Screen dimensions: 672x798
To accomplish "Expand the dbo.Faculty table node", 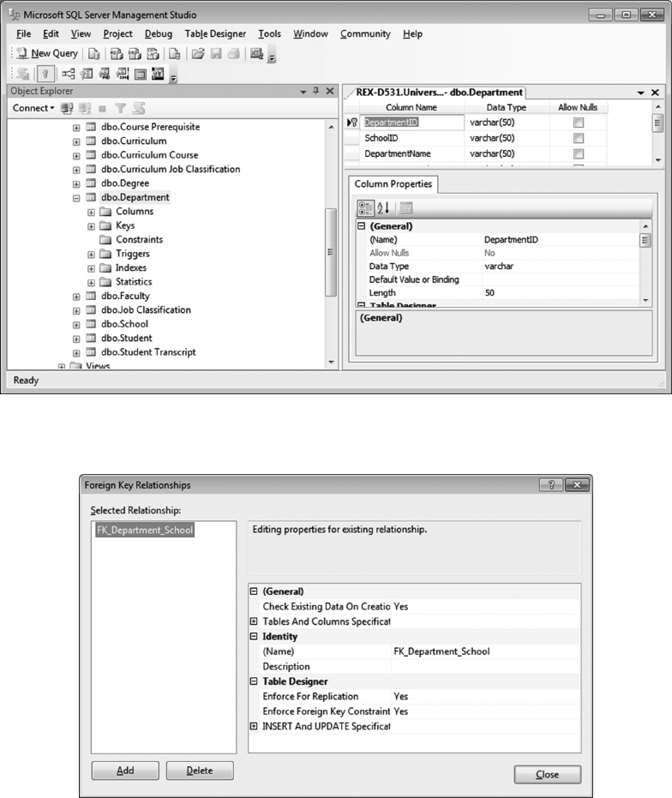I will click(75, 297).
